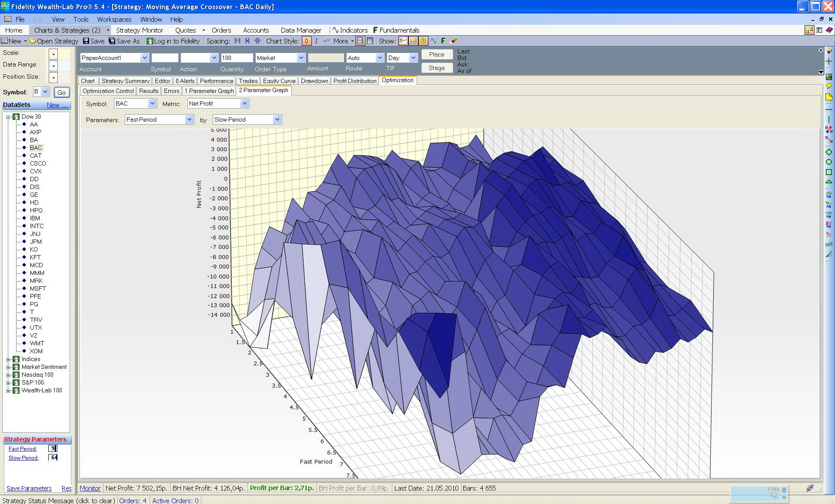Select the candlestick chart style icon
Viewport: 835px width, 504px height.
[x=307, y=41]
